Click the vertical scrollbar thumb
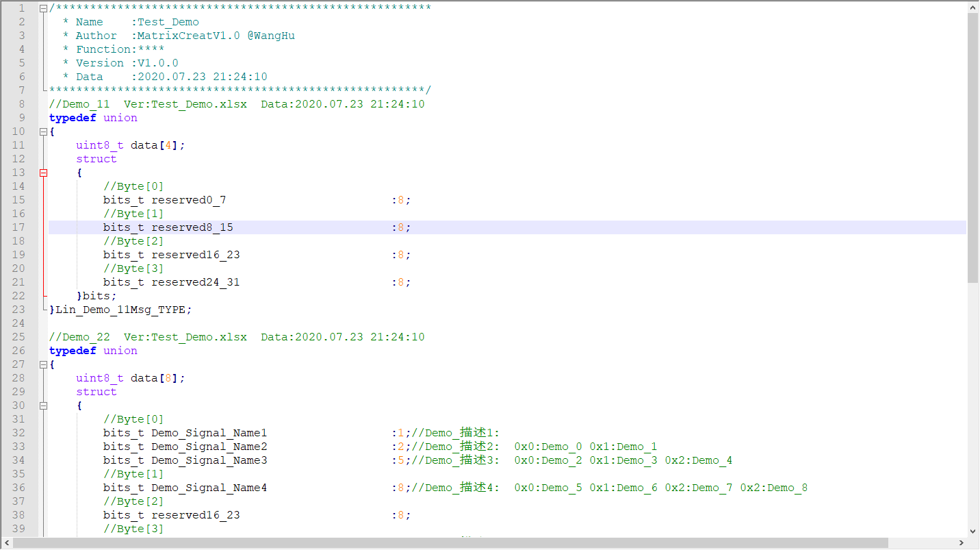 tap(973, 147)
